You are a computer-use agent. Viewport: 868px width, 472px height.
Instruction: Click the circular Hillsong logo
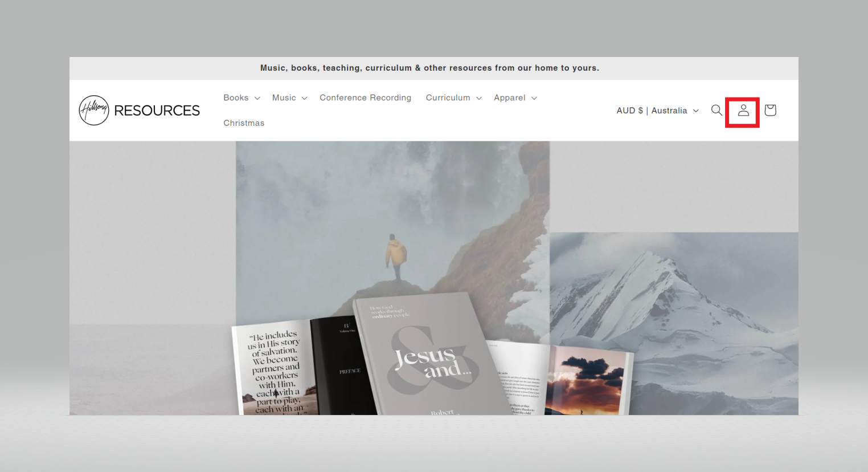click(94, 110)
